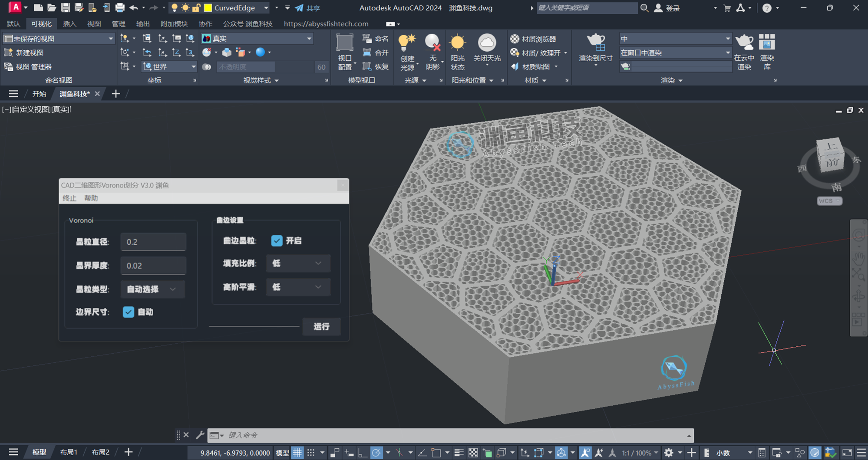
Task: Toggle the X-ray effect button in ribbon
Action: tap(207, 67)
